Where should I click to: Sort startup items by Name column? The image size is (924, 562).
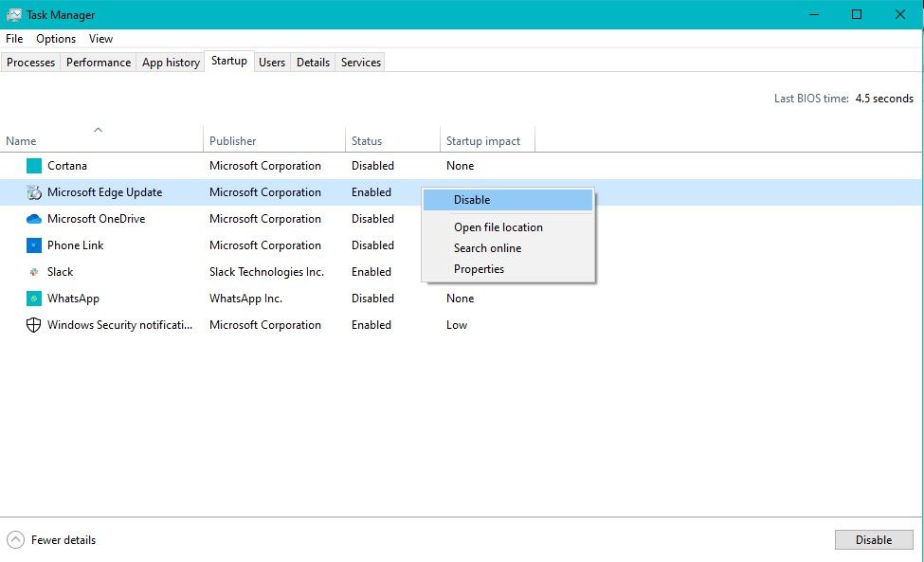point(21,140)
